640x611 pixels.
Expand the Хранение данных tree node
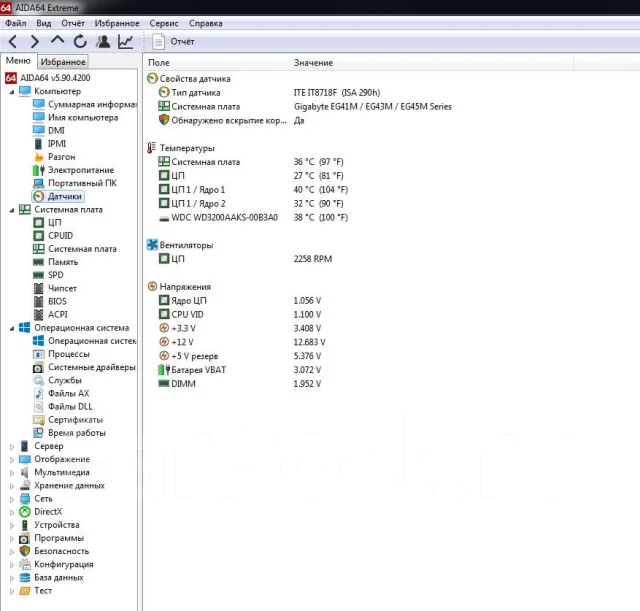[12, 486]
